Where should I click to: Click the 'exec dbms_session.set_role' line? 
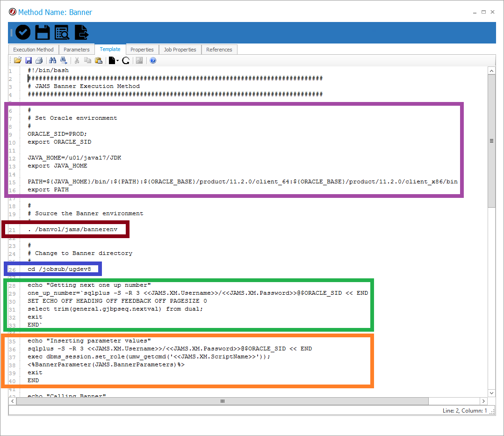click(x=149, y=356)
